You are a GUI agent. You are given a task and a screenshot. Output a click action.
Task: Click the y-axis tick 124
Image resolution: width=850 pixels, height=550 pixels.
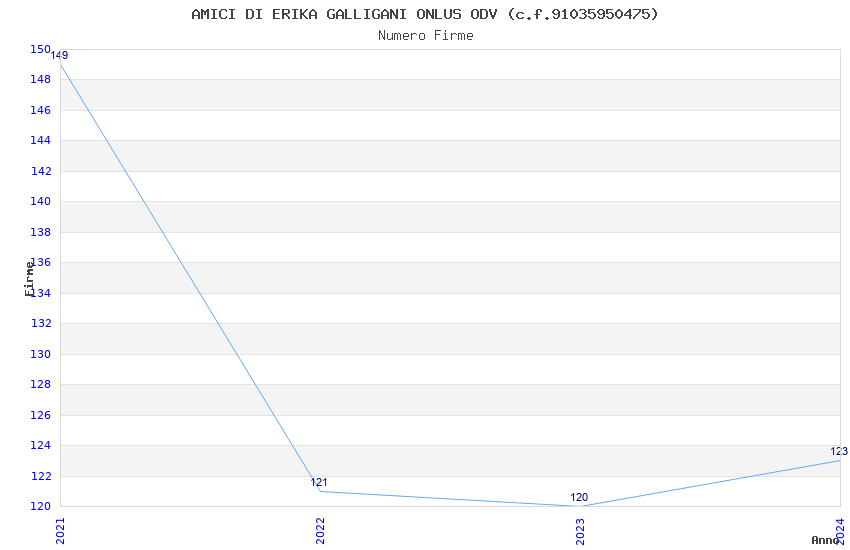[40, 445]
